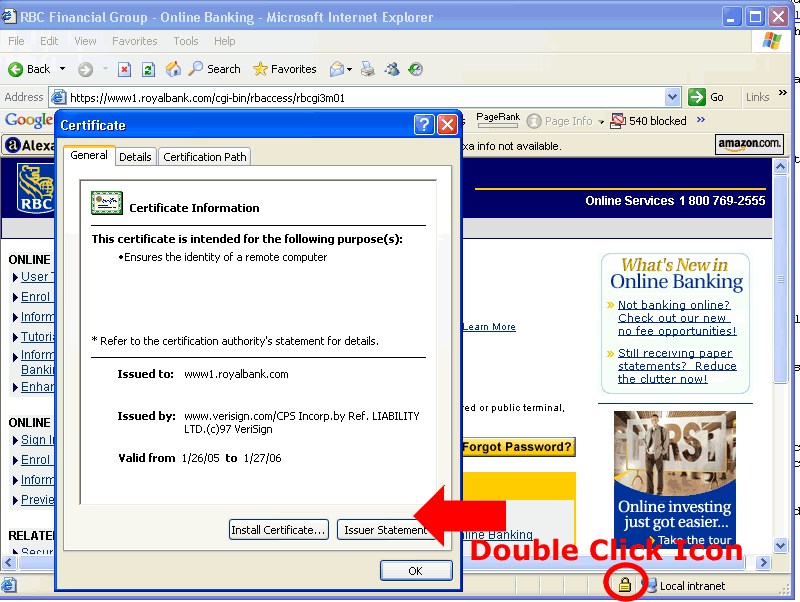Click the History clock icon at toolbar end
800x602 pixels.
(416, 69)
